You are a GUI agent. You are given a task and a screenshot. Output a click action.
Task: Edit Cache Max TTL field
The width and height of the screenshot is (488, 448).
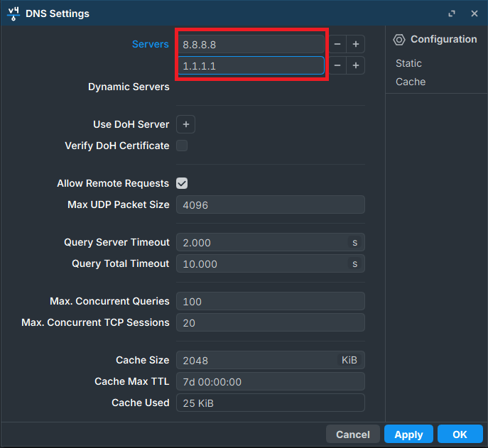[271, 381]
